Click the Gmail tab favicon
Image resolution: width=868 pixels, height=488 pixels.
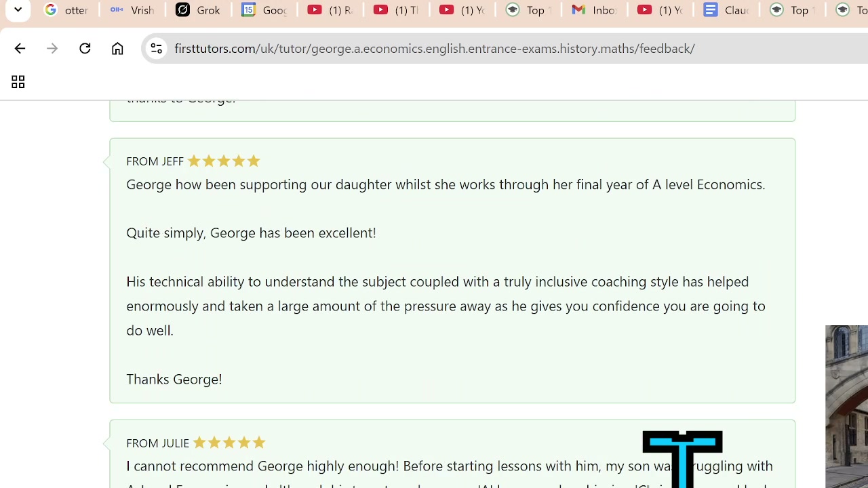pyautogui.click(x=578, y=10)
